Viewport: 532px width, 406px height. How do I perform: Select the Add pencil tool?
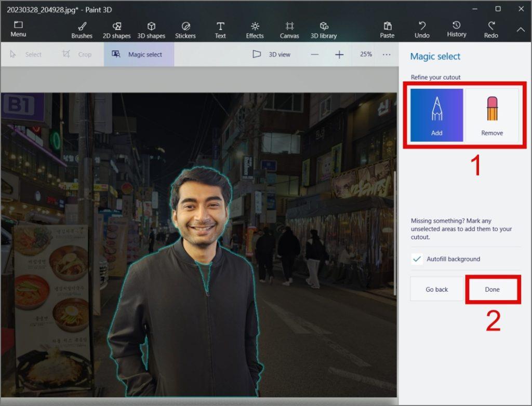(x=436, y=115)
